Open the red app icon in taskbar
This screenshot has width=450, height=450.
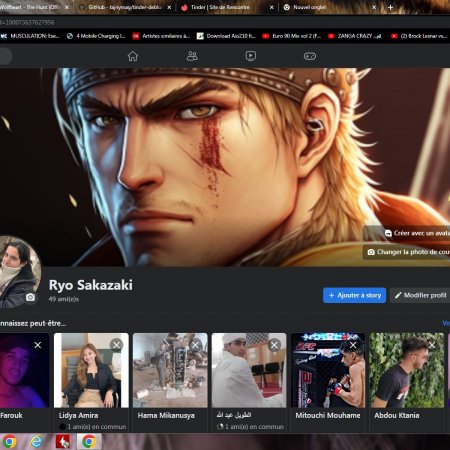pyautogui.click(x=63, y=442)
